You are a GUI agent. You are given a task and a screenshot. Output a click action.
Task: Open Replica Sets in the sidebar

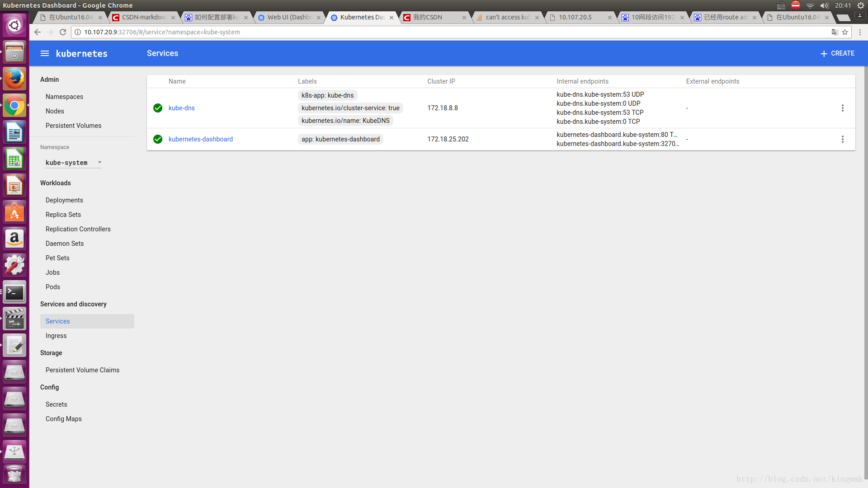coord(63,215)
